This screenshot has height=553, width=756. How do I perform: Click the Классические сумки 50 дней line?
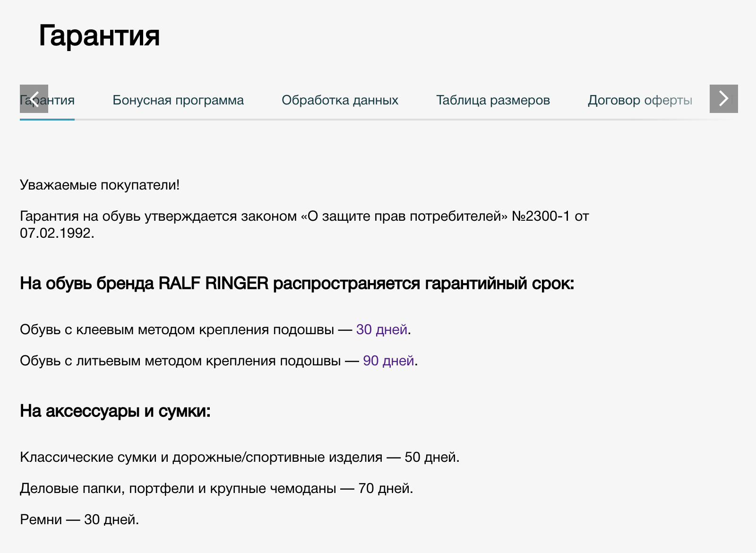coord(240,457)
